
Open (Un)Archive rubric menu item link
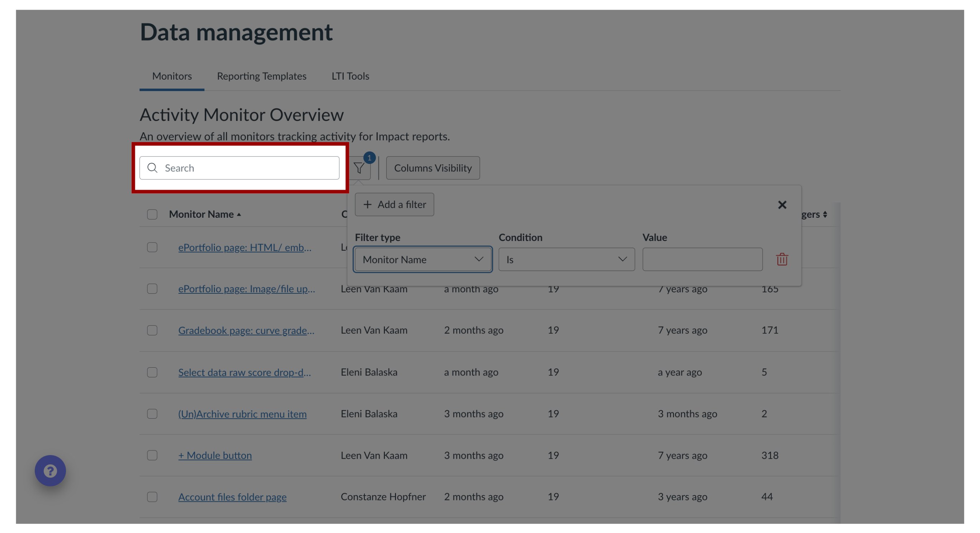(x=242, y=414)
